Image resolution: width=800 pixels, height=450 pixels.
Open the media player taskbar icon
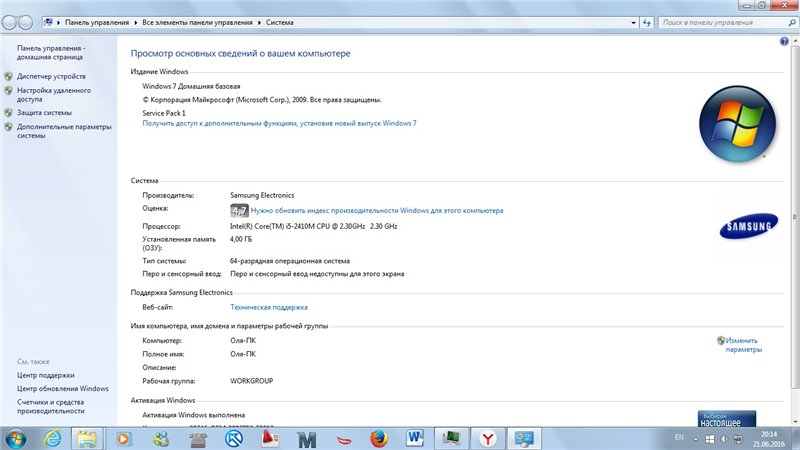(x=124, y=439)
